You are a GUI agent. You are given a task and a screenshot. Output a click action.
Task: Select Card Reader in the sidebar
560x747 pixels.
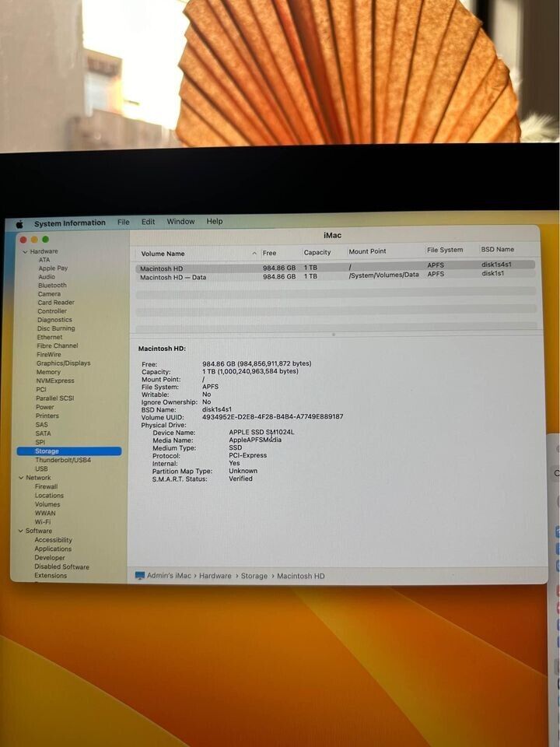pyautogui.click(x=56, y=303)
